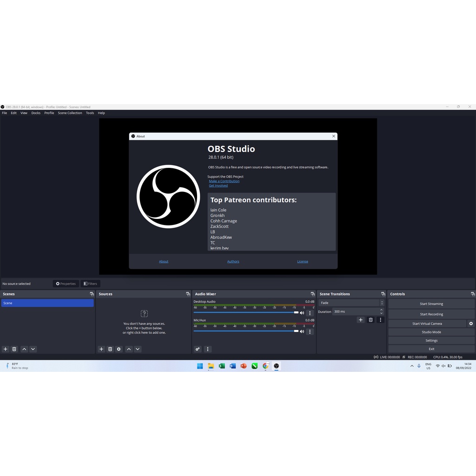Move source up in Sources panel
Viewport: 476px width, 476px height.
tap(129, 349)
